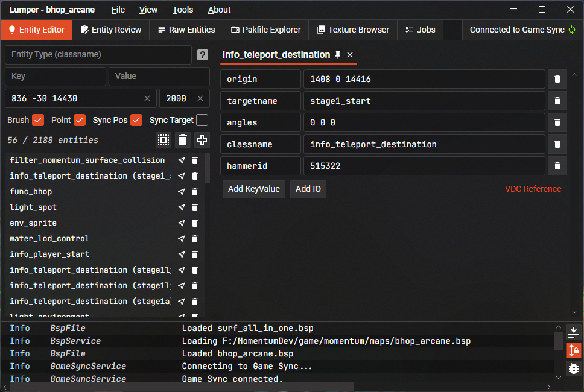Viewport: 584px width, 392px height.
Task: Switch to the Entity Review tab
Action: tap(111, 30)
